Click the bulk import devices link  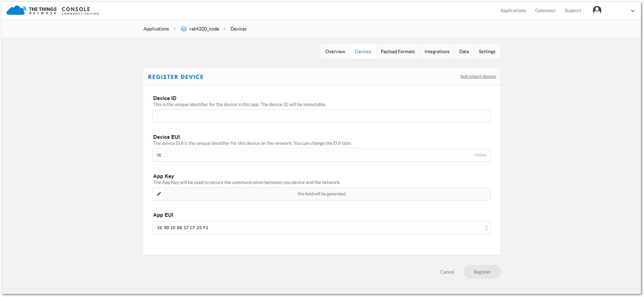[x=478, y=77]
